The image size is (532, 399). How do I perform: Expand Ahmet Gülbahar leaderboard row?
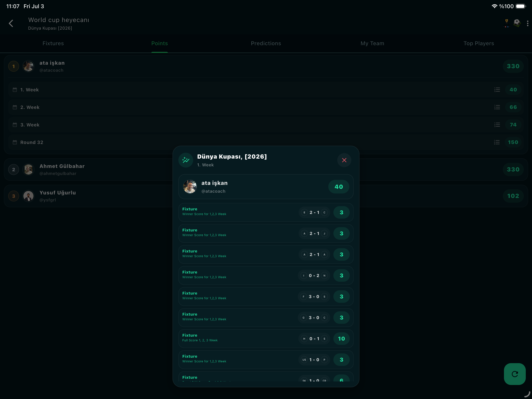pos(266,169)
